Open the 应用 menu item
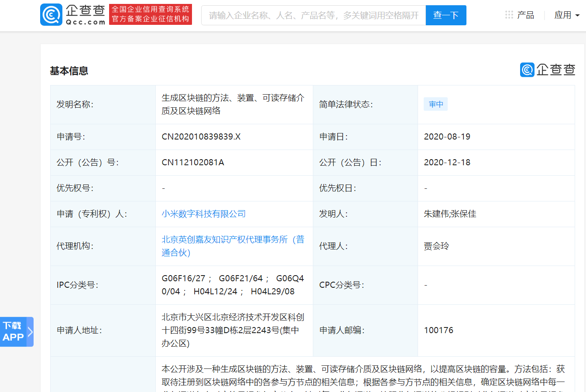Screen dimensions: 586x392 pos(562,15)
